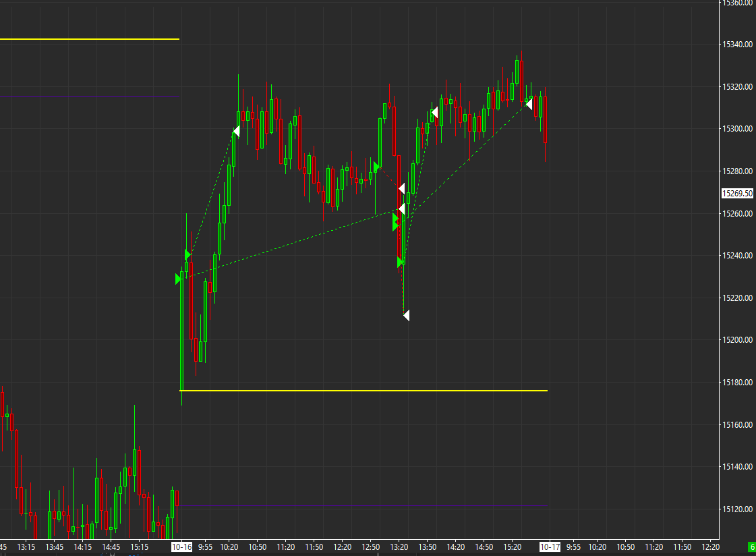The image size is (756, 556).
Task: Click the 14:50 time axis label
Action: (x=484, y=547)
